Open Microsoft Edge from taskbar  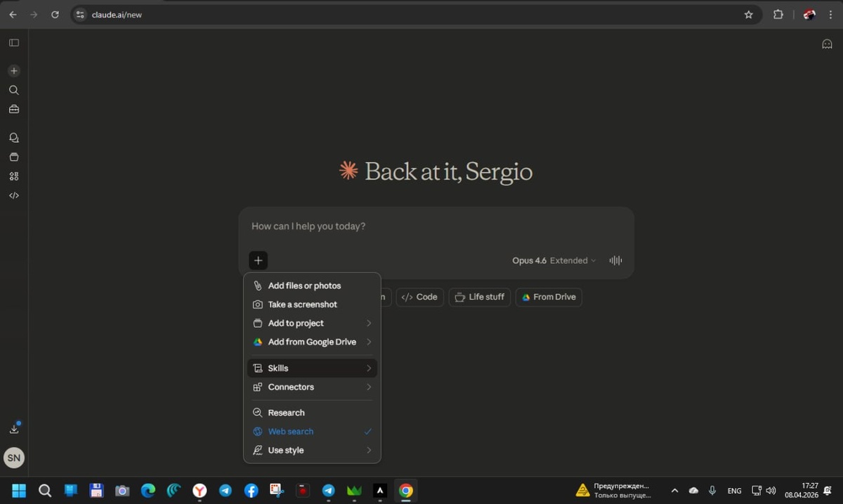tap(148, 491)
